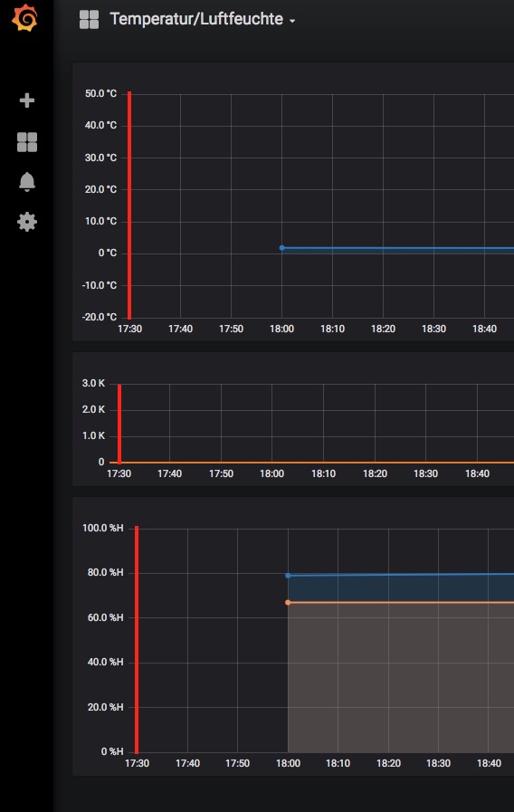
Task: Click the orange line in middle panel
Action: click(317, 463)
